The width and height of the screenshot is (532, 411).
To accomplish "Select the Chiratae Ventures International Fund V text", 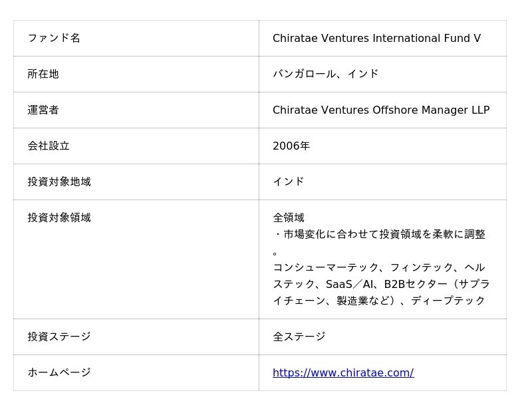I will (x=376, y=39).
